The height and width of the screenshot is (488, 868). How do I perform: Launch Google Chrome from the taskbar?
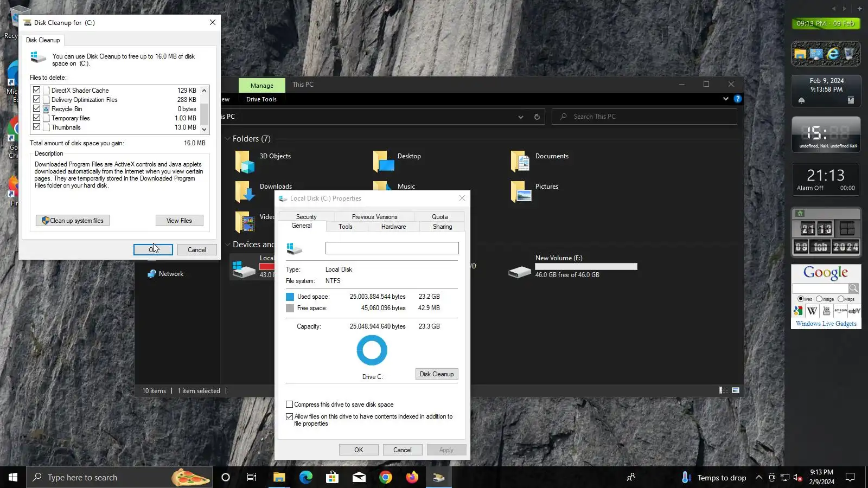pos(385,477)
